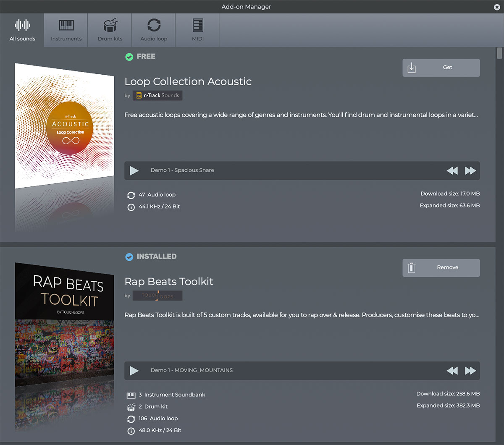Viewport: 504px width, 445px height.
Task: Click the n-Track Sounds publisher badge
Action: pyautogui.click(x=157, y=95)
